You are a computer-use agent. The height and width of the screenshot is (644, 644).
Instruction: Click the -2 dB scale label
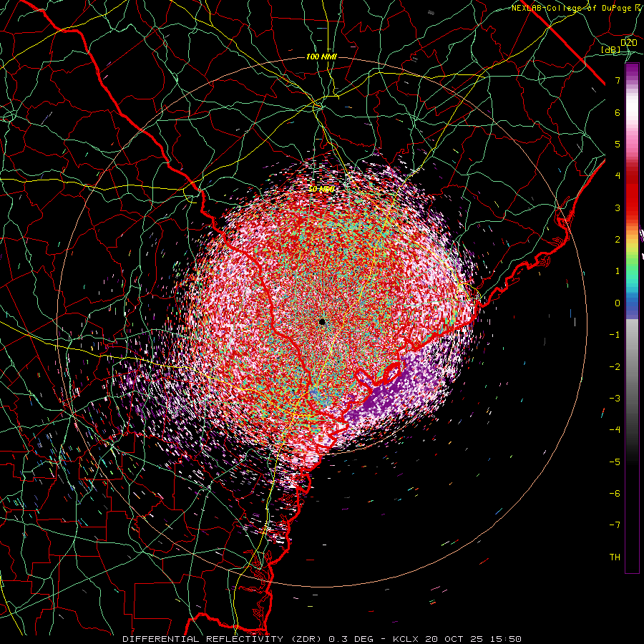[615, 366]
